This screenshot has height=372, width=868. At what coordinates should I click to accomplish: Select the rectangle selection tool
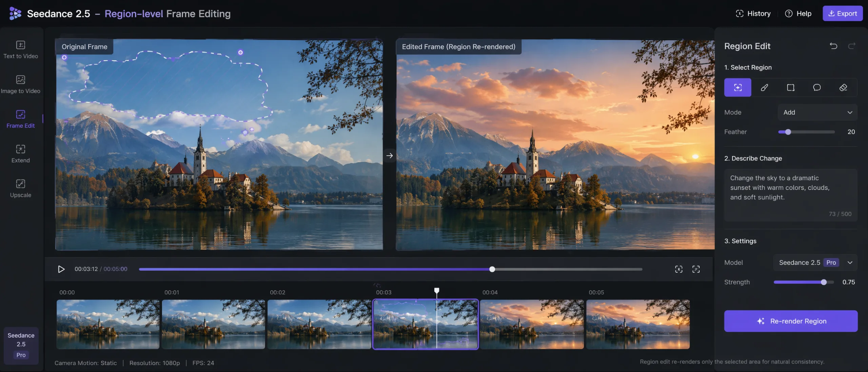(x=791, y=87)
